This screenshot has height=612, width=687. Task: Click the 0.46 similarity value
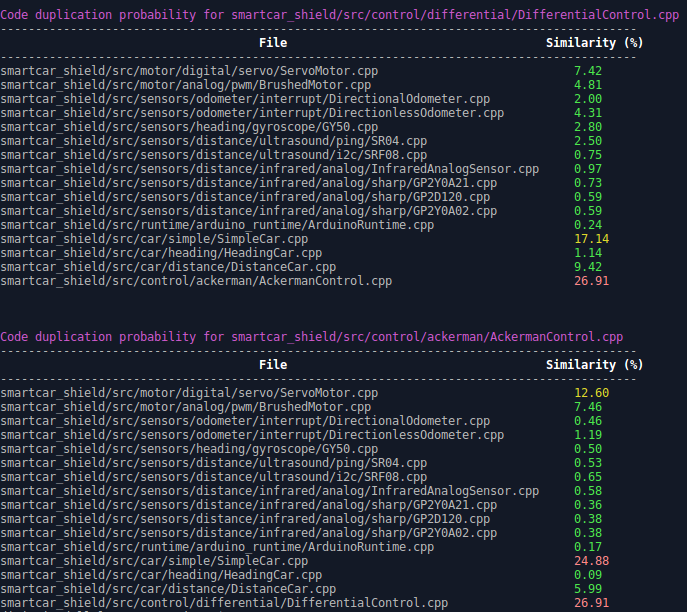[x=588, y=421]
